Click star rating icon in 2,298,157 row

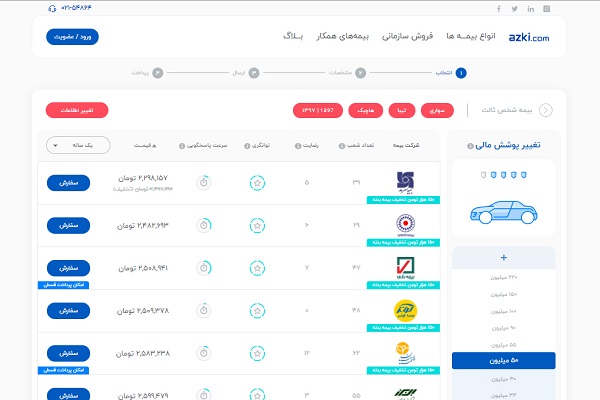point(257,183)
